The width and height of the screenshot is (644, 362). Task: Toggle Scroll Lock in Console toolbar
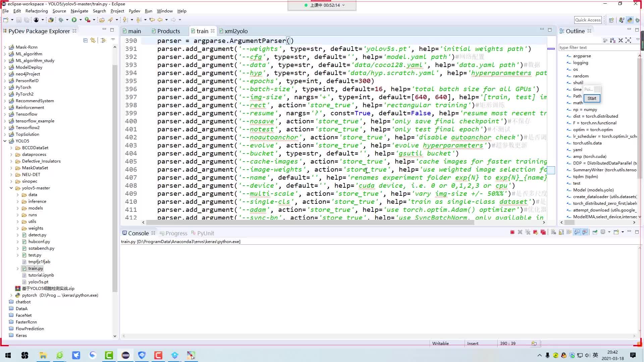(561, 232)
